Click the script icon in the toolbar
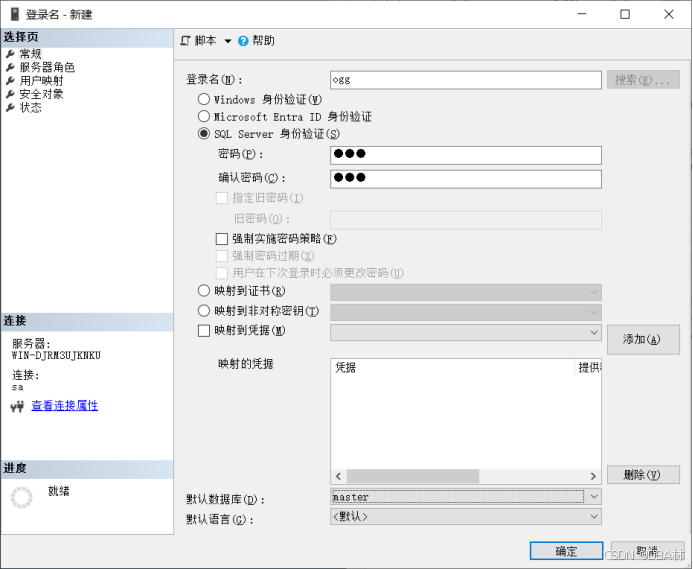This screenshot has height=569, width=693. tap(186, 41)
